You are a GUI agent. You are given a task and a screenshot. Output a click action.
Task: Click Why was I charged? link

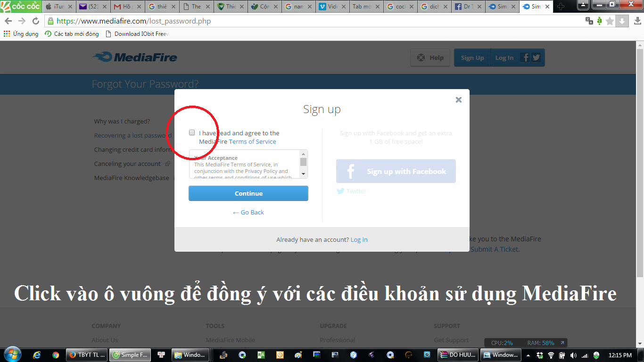pos(122,121)
